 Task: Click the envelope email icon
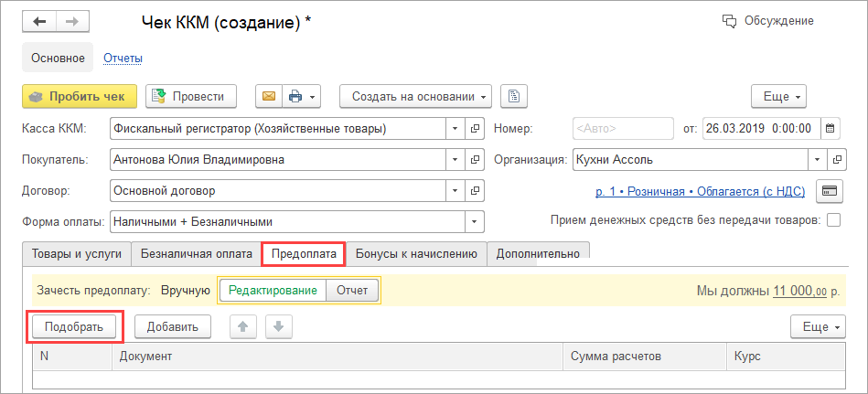click(269, 96)
